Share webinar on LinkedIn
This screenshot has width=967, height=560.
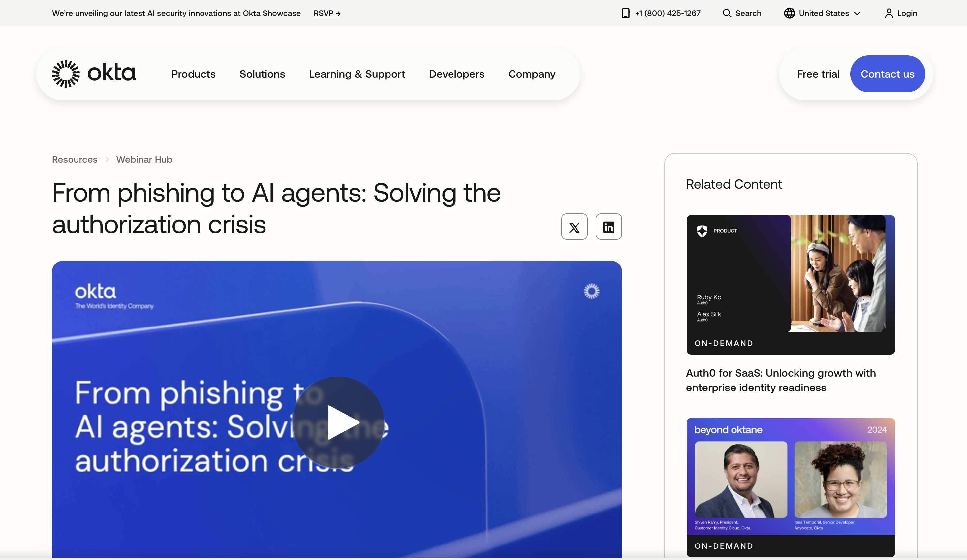608,227
